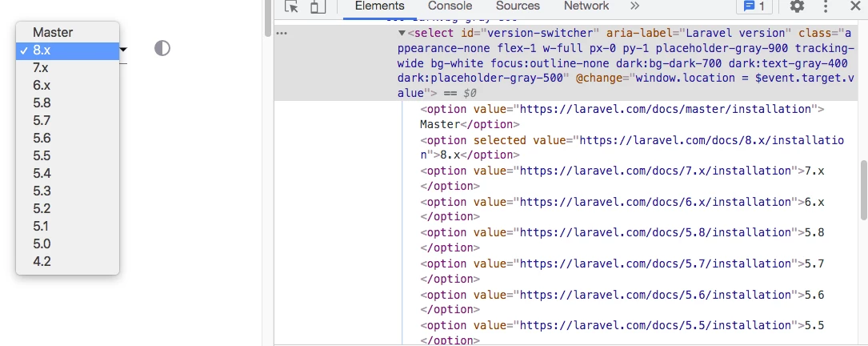The width and height of the screenshot is (868, 346).
Task: Choose 5.6 in the version dropdown
Action: point(67,138)
